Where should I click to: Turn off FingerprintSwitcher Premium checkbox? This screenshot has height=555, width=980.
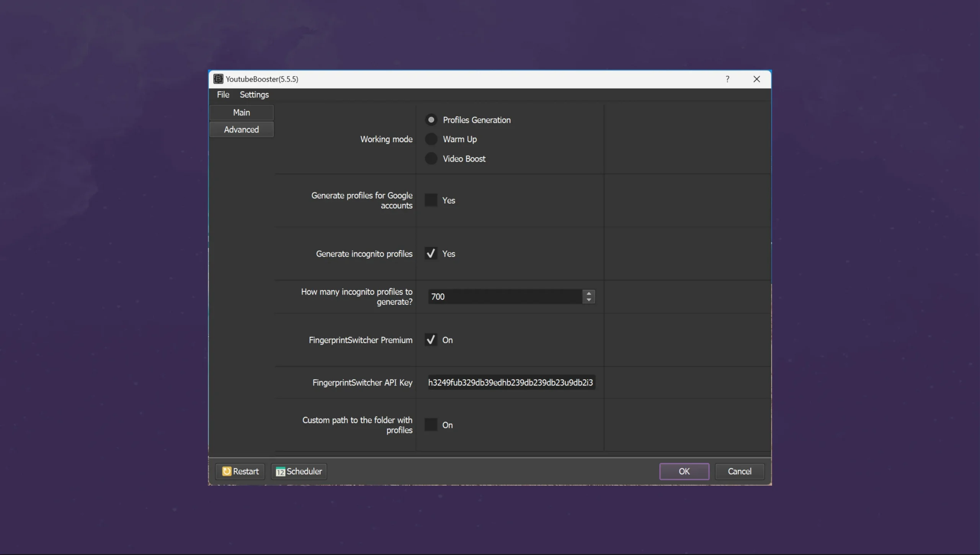(x=431, y=340)
